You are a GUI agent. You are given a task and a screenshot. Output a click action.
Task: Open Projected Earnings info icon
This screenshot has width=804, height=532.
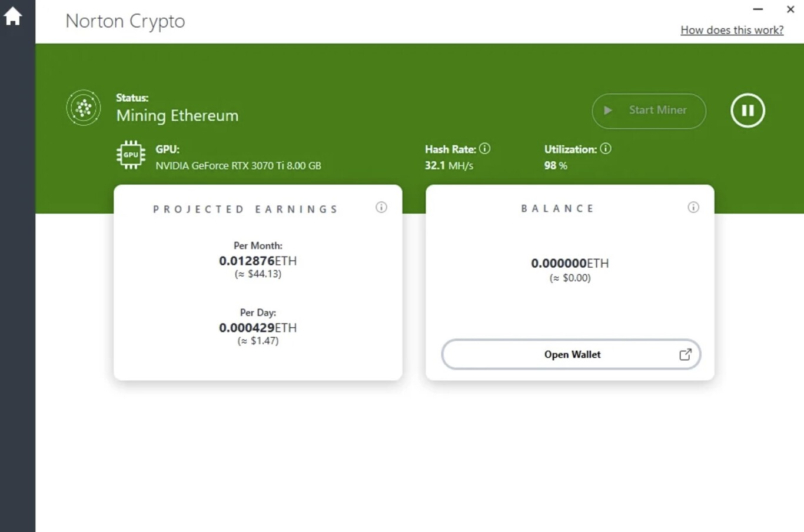[x=381, y=207]
